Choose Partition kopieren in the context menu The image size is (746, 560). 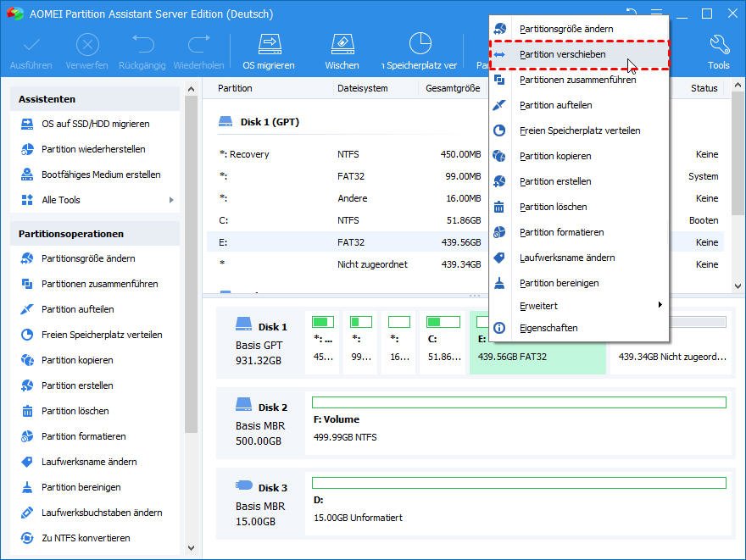pos(579,156)
